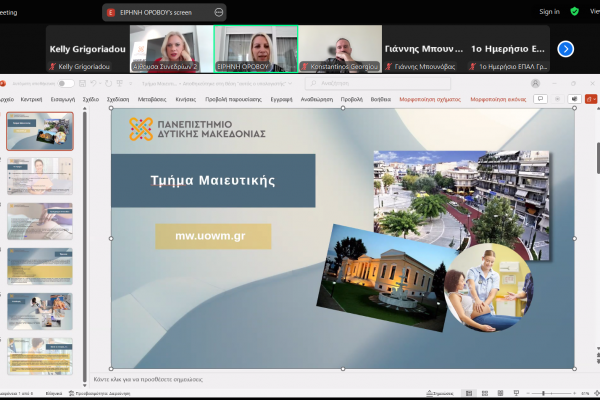Click the Notes button in status bar
The image size is (600, 400).
coord(440,393)
